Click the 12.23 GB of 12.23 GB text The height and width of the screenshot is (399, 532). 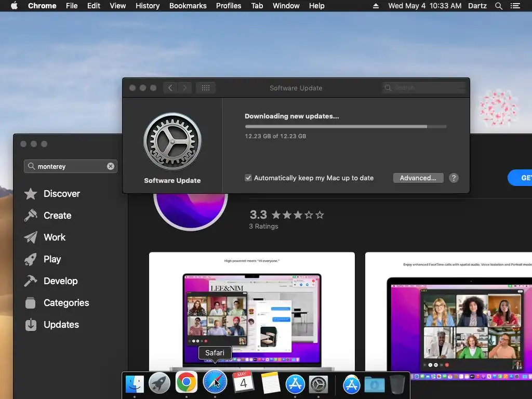[x=275, y=136]
